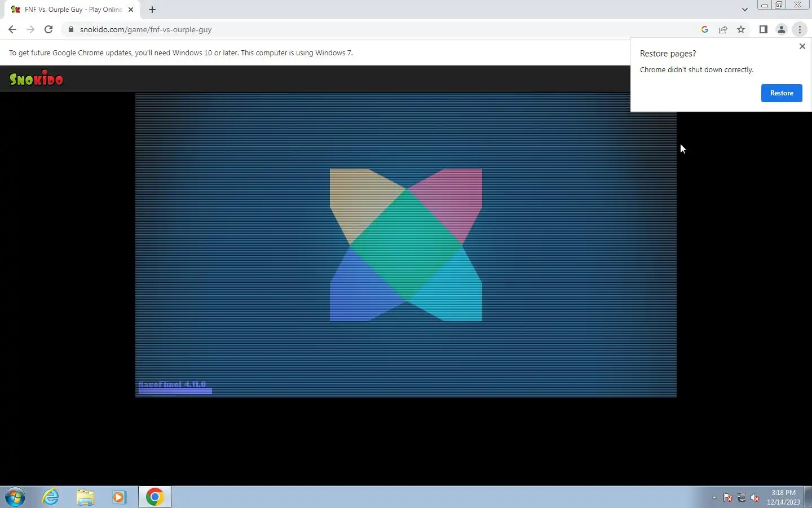Click the Show desktop strip
Viewport: 812px width, 508px height.
click(807, 497)
